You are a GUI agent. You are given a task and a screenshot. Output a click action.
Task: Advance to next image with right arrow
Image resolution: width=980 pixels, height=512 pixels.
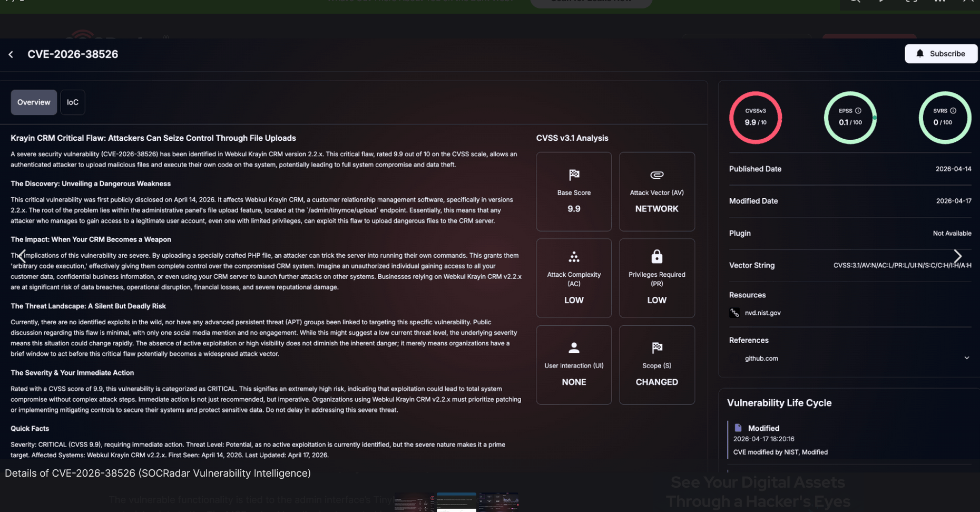pyautogui.click(x=957, y=256)
